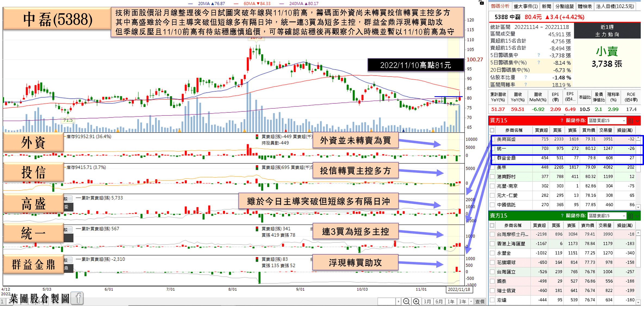This screenshot has height=313, width=644.
Task: Check the 元大-仁愛 broker checkbox
Action: 492,195
